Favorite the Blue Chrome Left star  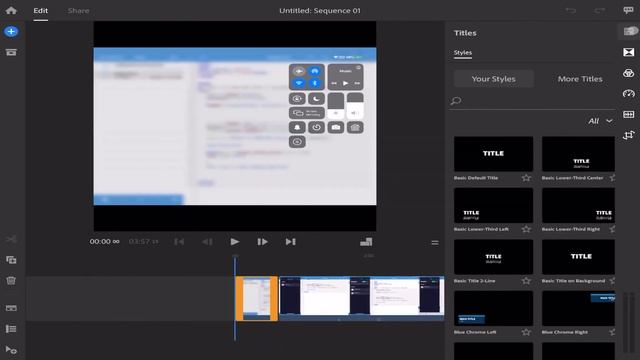click(526, 332)
